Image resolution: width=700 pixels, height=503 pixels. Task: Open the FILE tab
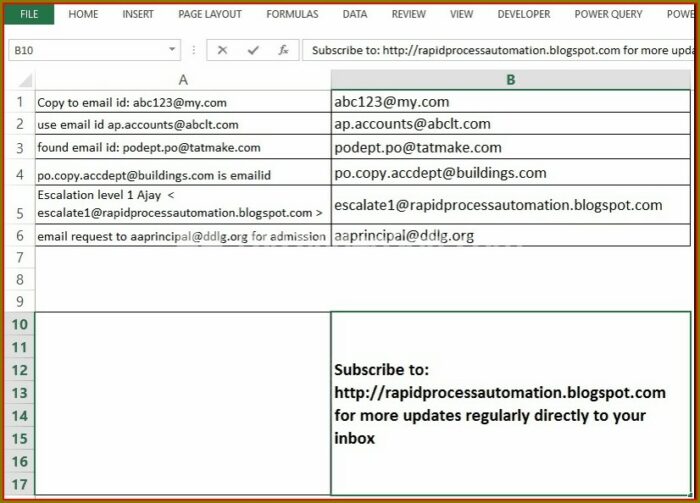[x=29, y=14]
